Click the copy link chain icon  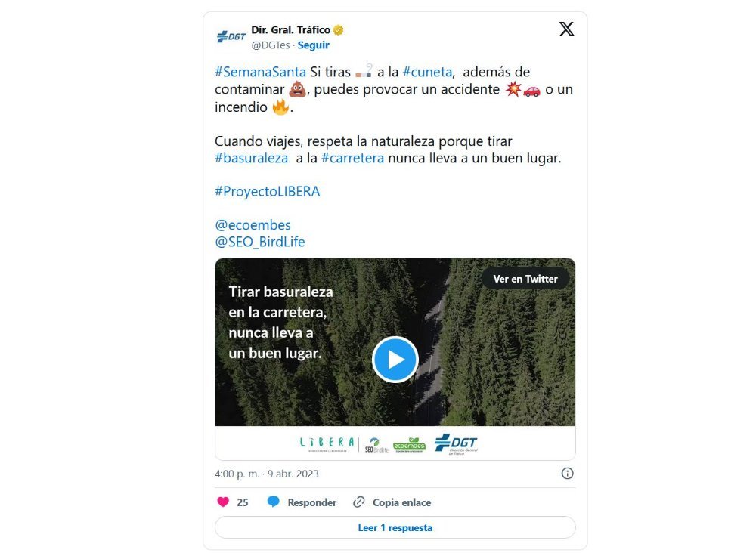tap(358, 502)
